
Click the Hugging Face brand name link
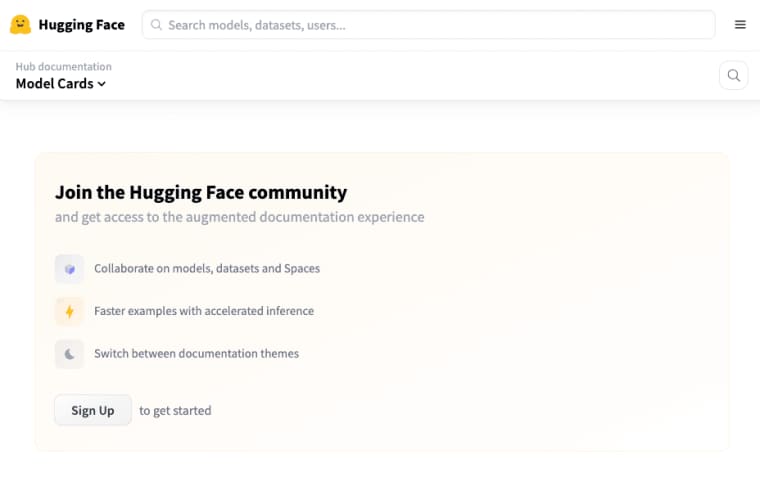[81, 25]
